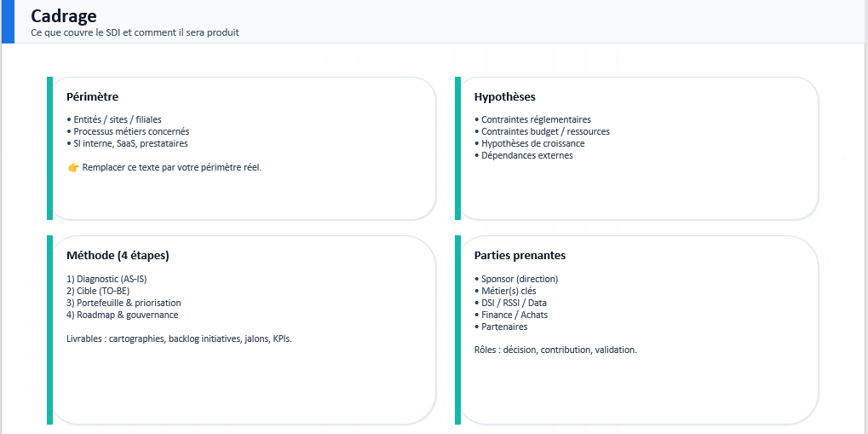Image resolution: width=868 pixels, height=434 pixels.
Task: Click the "Remplacer ce texte" placeholder line
Action: [x=171, y=167]
